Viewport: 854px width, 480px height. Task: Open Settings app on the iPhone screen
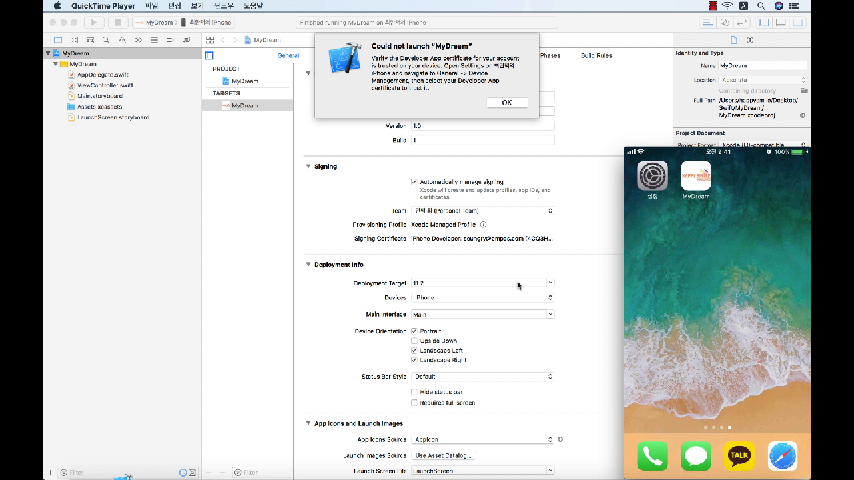(x=652, y=176)
